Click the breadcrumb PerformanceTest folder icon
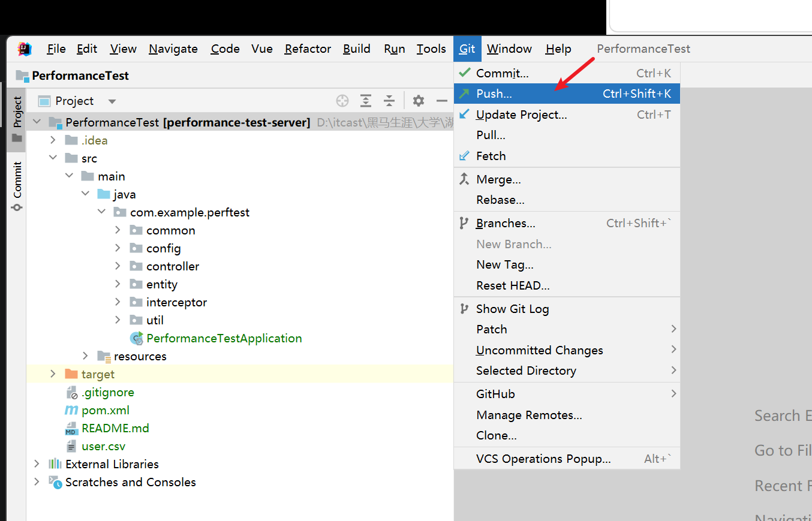Image resolution: width=812 pixels, height=521 pixels. point(22,76)
